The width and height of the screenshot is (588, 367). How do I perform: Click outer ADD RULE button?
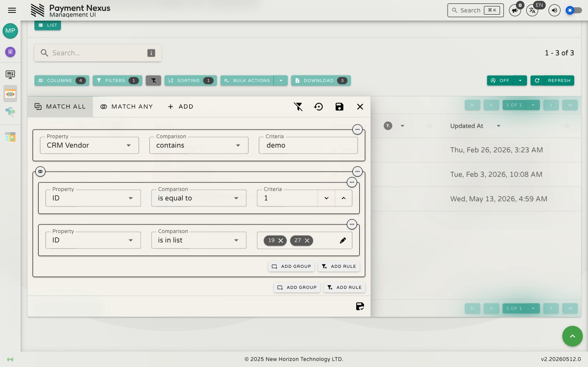344,287
